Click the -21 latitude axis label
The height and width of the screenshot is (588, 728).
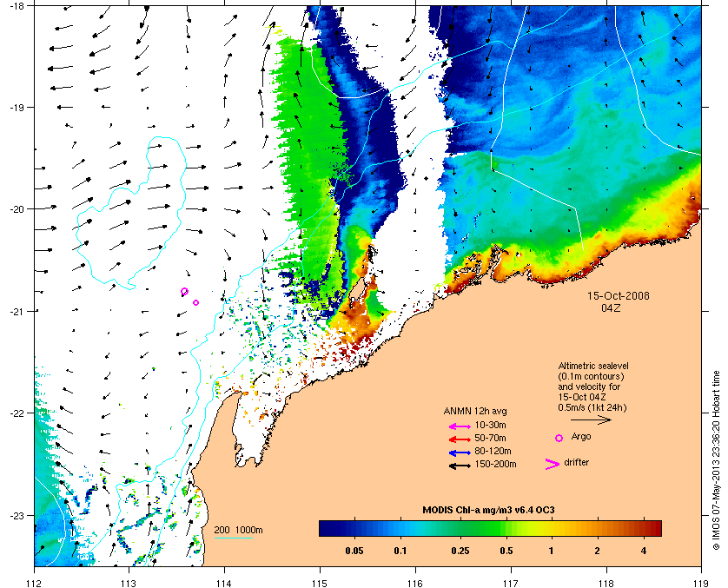(16, 311)
